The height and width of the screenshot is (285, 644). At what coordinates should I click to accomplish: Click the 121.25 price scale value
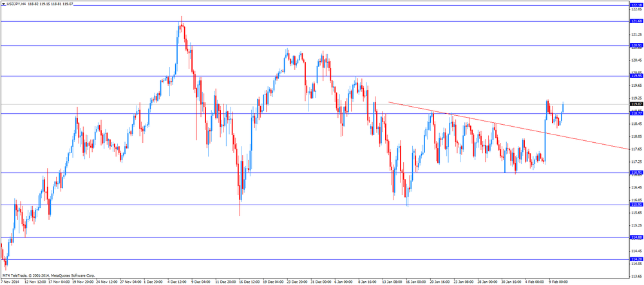pos(636,35)
